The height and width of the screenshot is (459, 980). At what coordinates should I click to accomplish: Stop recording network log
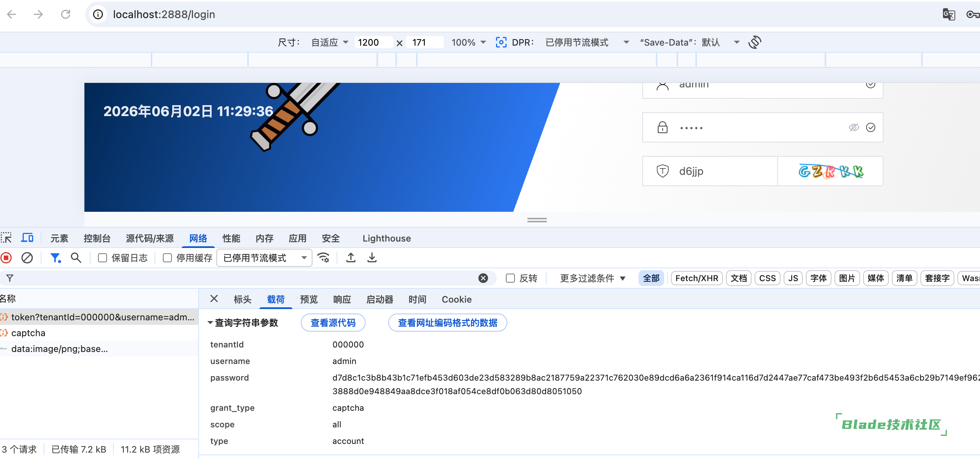click(6, 258)
